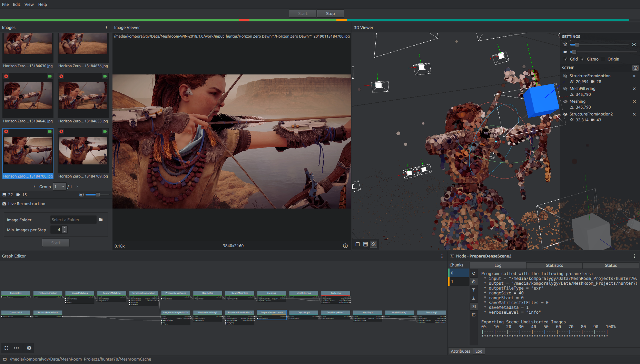
Task: Jump to the top of the log
Action: [474, 290]
